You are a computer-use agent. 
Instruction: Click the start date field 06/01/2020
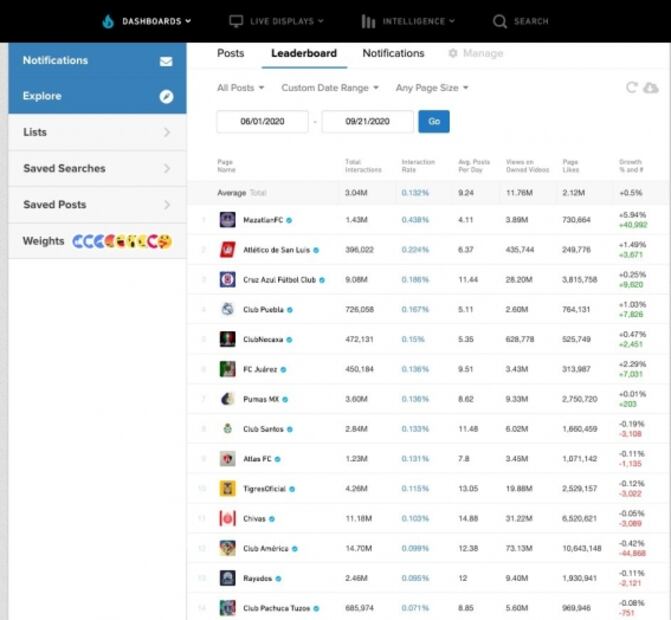point(261,122)
